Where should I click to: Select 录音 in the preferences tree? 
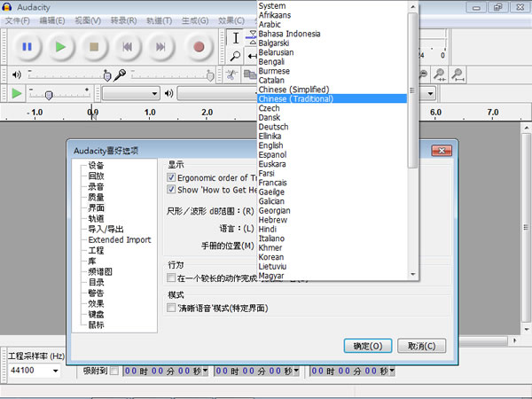pos(96,186)
